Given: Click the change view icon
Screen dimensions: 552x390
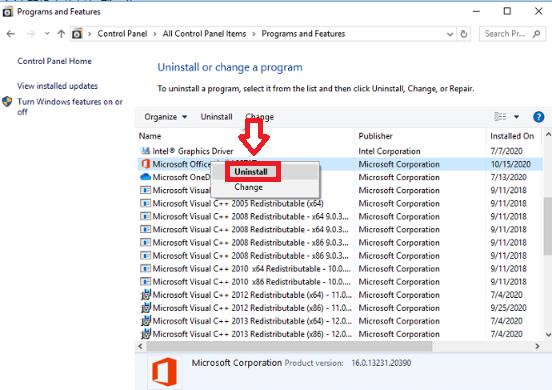Looking at the screenshot, I should tap(500, 117).
